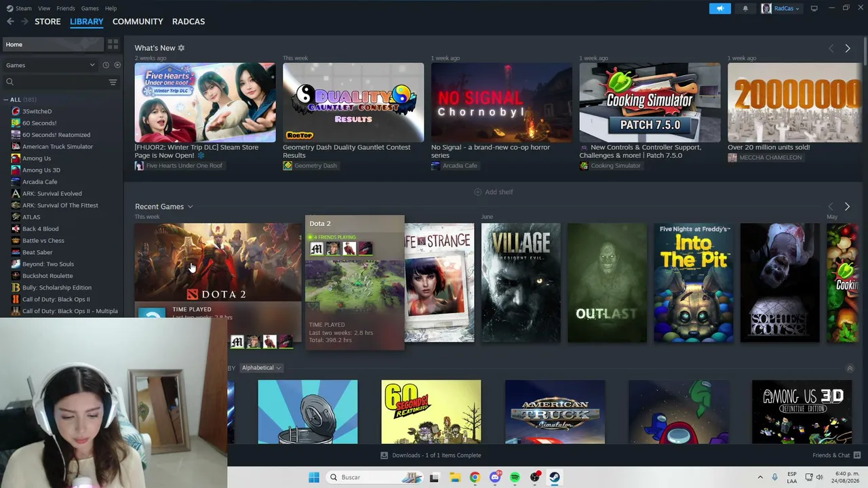
Task: Toggle the ready-to-play filter icon
Action: (x=117, y=65)
